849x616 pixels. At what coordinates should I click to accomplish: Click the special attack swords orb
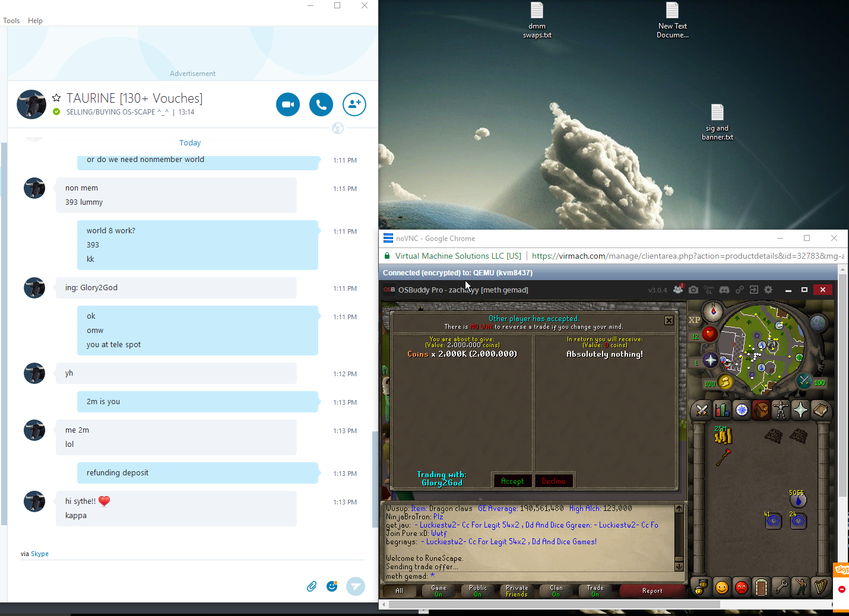click(x=804, y=381)
